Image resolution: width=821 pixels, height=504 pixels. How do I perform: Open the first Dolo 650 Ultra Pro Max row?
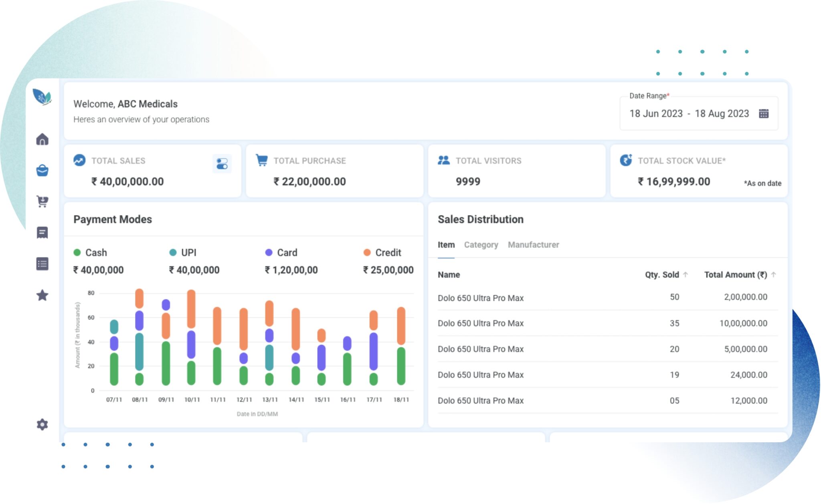[x=481, y=298]
